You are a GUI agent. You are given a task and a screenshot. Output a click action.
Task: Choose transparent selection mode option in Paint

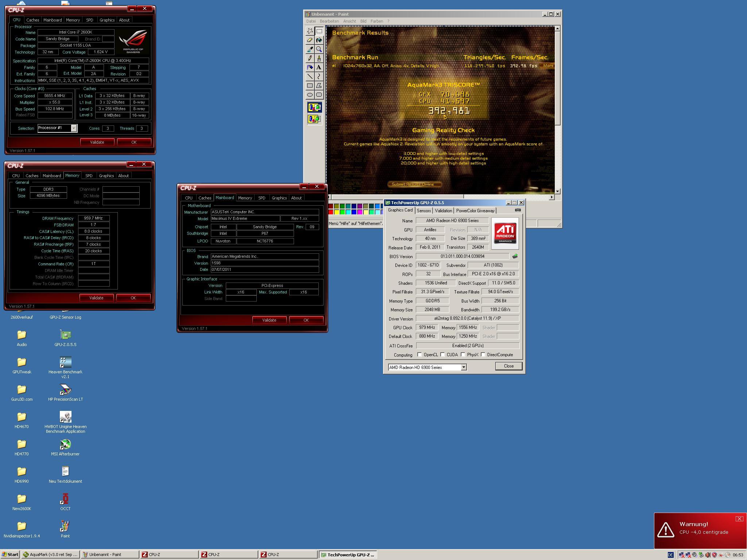pyautogui.click(x=314, y=119)
